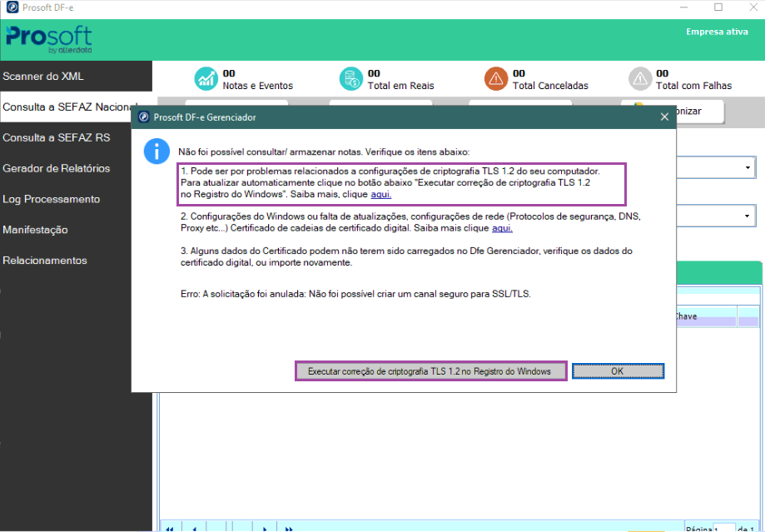This screenshot has height=532, width=765.
Task: Click the Total em Reais money icon
Action: point(351,78)
